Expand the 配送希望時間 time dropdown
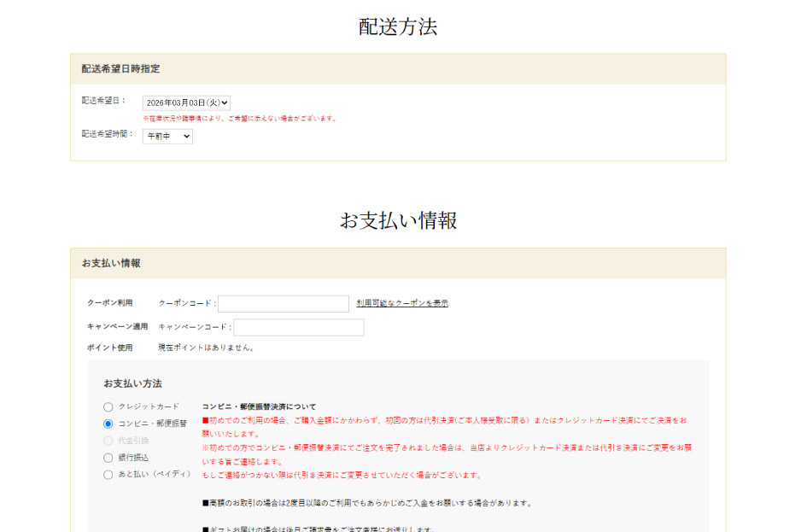 [167, 136]
